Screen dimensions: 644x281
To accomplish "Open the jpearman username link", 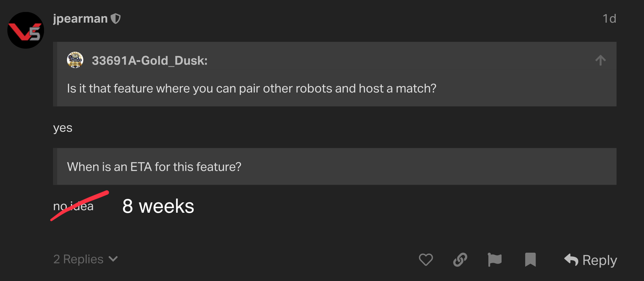I will (80, 19).
